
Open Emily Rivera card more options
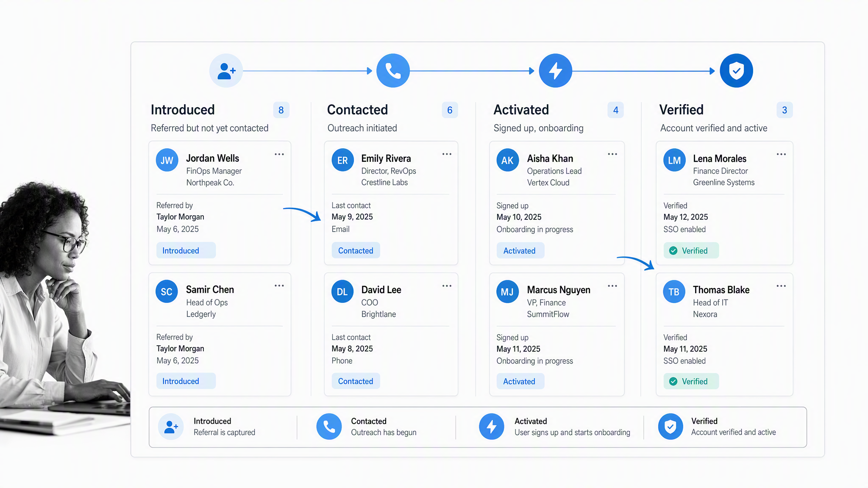coord(447,154)
